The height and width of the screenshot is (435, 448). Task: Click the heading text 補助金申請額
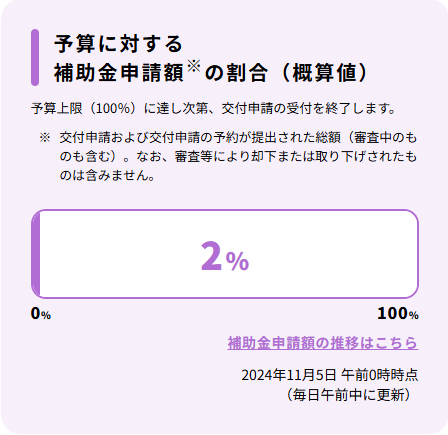(119, 73)
